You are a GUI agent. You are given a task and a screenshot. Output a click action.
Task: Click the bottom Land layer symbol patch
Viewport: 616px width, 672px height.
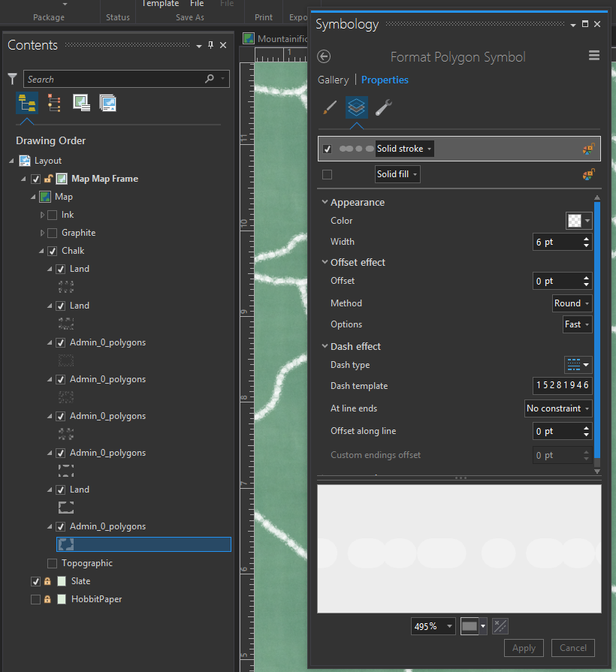click(x=66, y=508)
